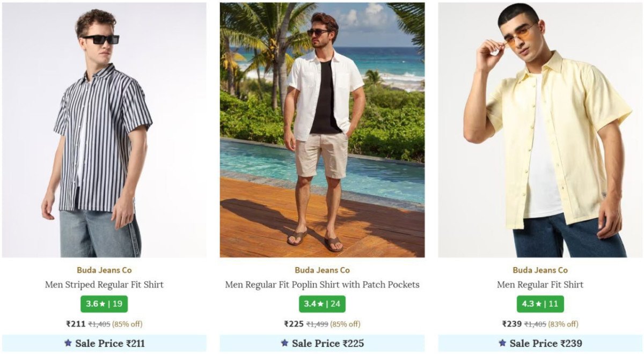Open the white poplin shirt beach photo
The image size is (644, 354).
(322, 130)
